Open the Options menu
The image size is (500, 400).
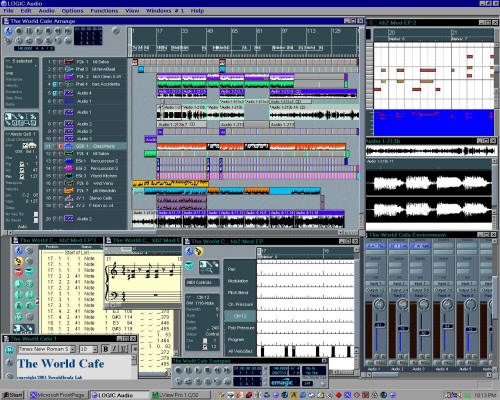(x=72, y=11)
